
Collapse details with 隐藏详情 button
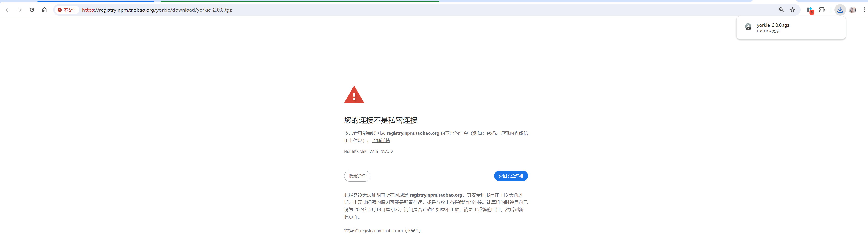[357, 176]
